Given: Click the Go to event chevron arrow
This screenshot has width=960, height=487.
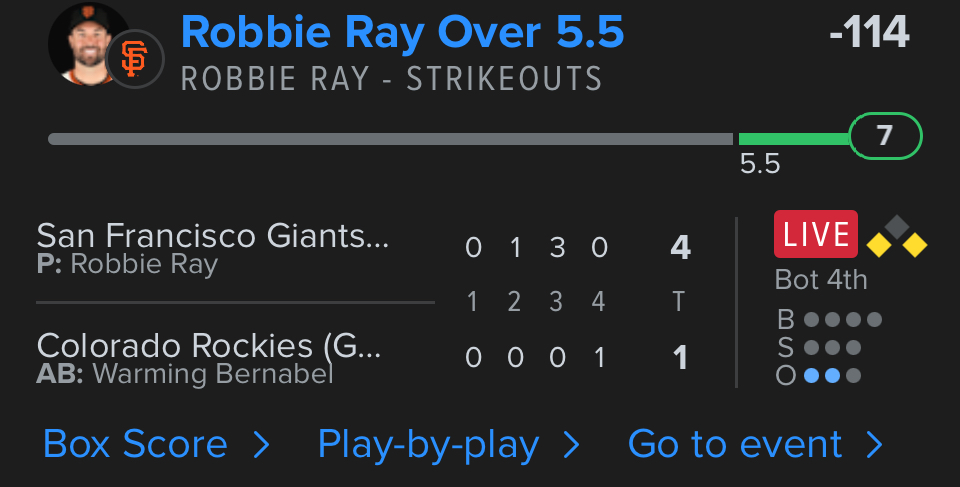Looking at the screenshot, I should (874, 445).
